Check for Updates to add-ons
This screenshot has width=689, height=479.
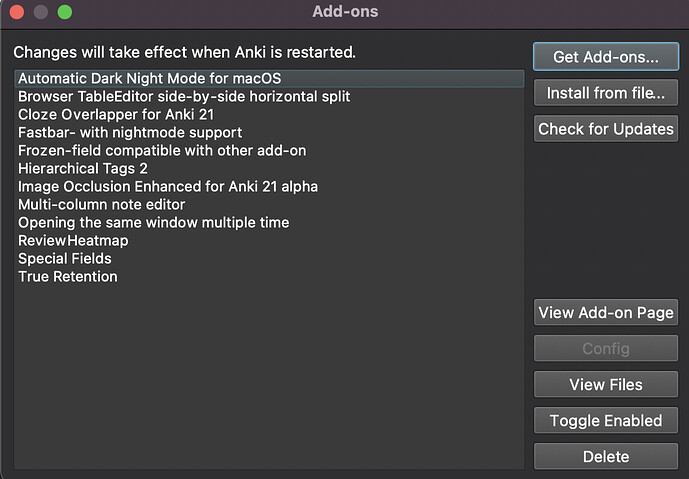point(606,129)
